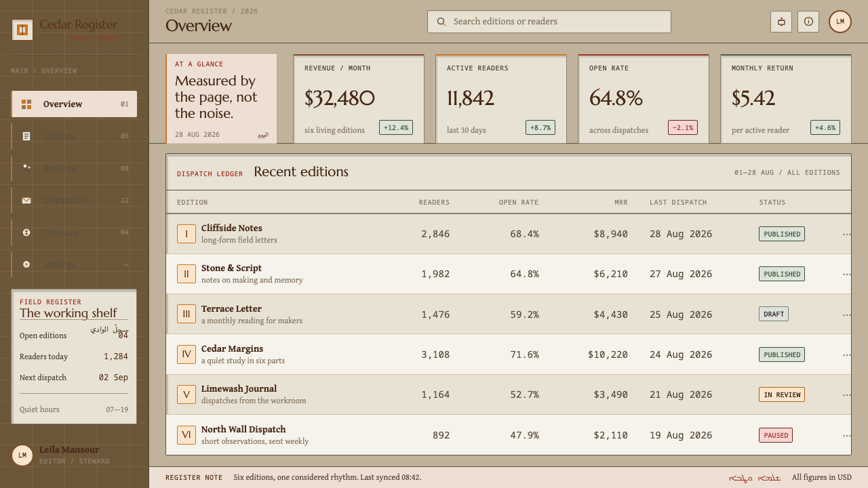Open Leila Mansour's profile in the sidebar
The image size is (868, 488).
[61, 455]
